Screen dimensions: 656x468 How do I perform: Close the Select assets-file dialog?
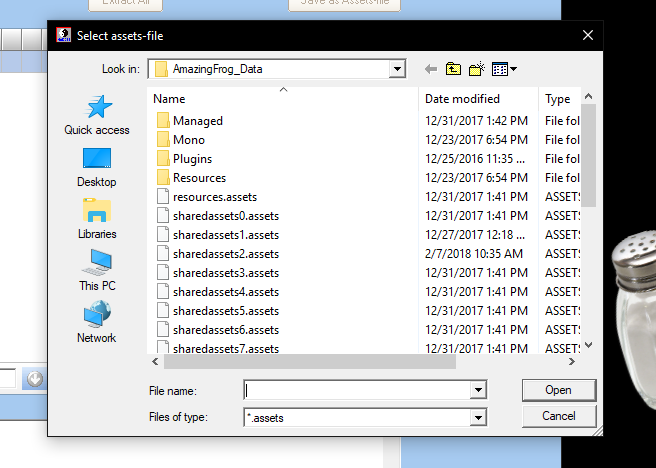point(588,35)
